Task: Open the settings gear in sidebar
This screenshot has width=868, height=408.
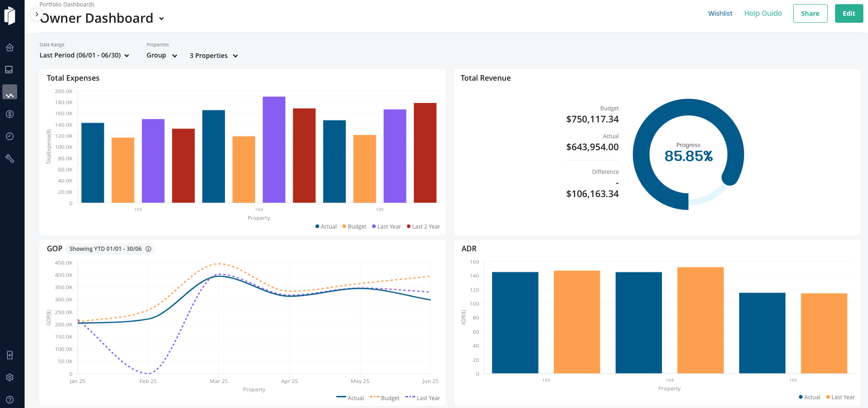Action: tap(10, 377)
